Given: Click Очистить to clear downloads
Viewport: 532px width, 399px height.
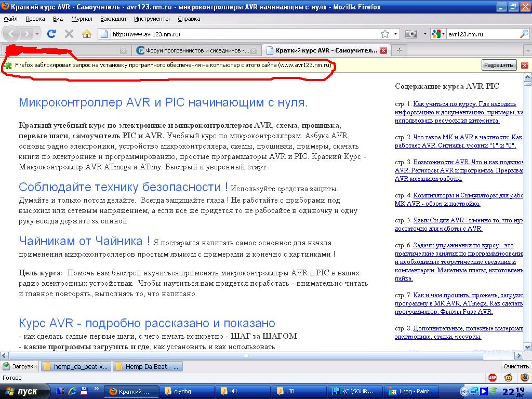Looking at the screenshot, I should tap(516, 366).
